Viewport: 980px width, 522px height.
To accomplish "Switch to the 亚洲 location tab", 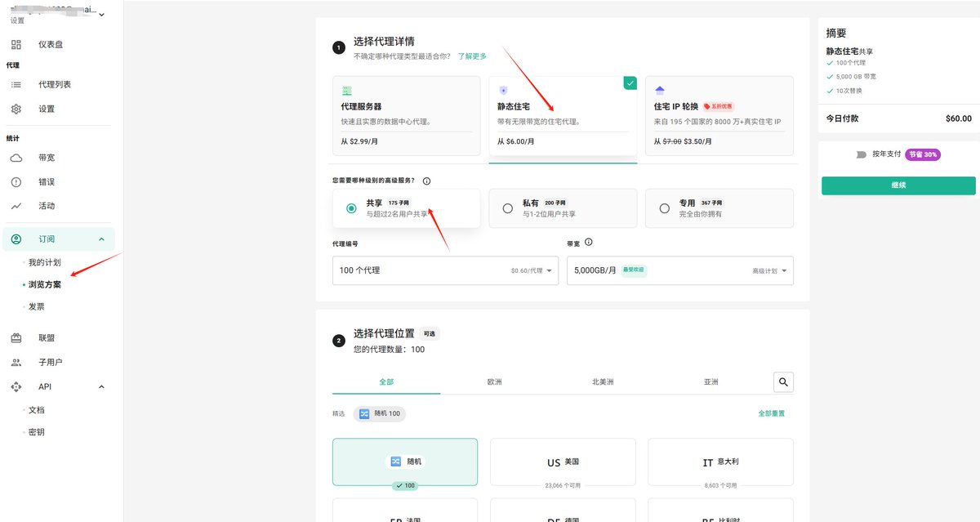I will pyautogui.click(x=711, y=381).
